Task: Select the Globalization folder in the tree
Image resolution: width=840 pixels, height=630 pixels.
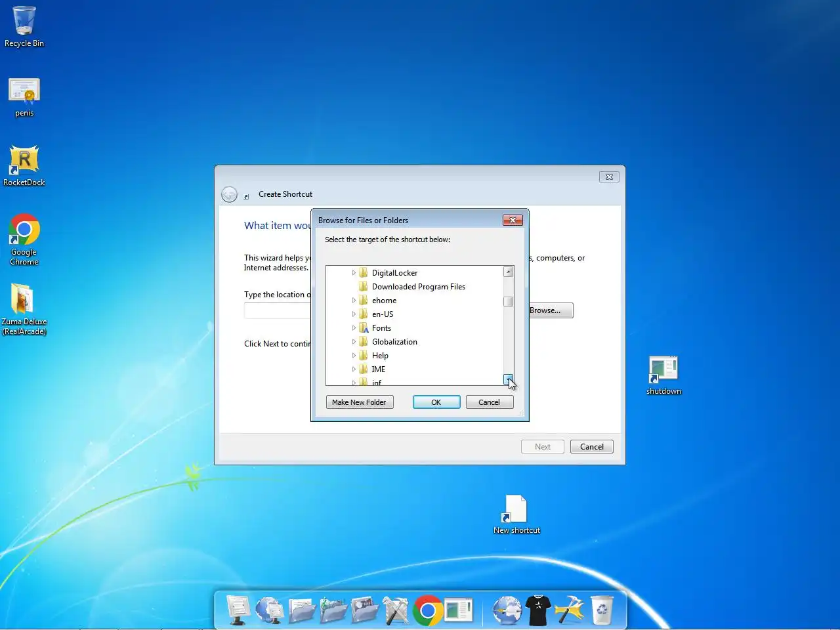Action: point(394,341)
